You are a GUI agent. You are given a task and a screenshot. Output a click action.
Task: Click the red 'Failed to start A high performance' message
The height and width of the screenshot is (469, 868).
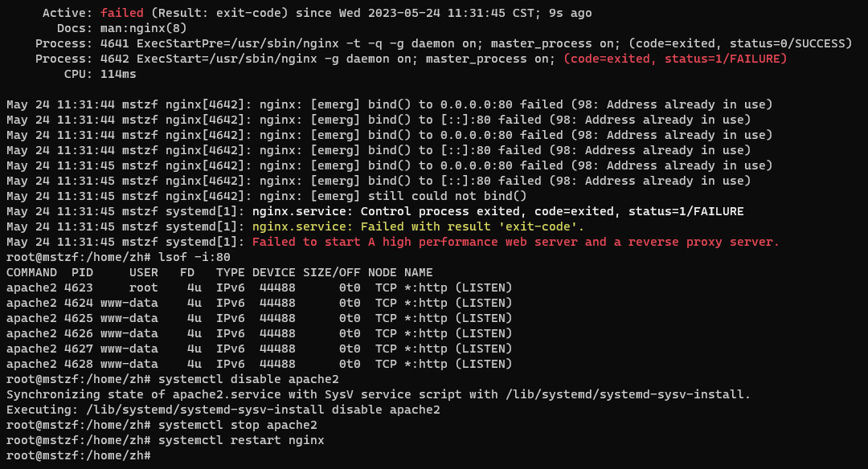[x=515, y=243]
